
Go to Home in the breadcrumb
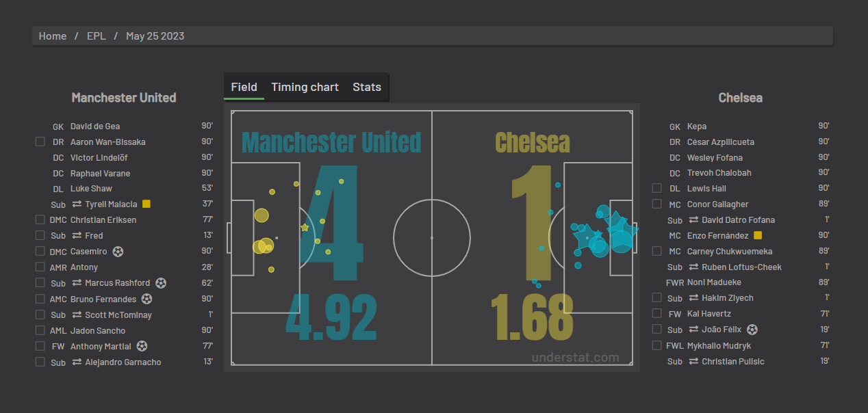[x=53, y=36]
